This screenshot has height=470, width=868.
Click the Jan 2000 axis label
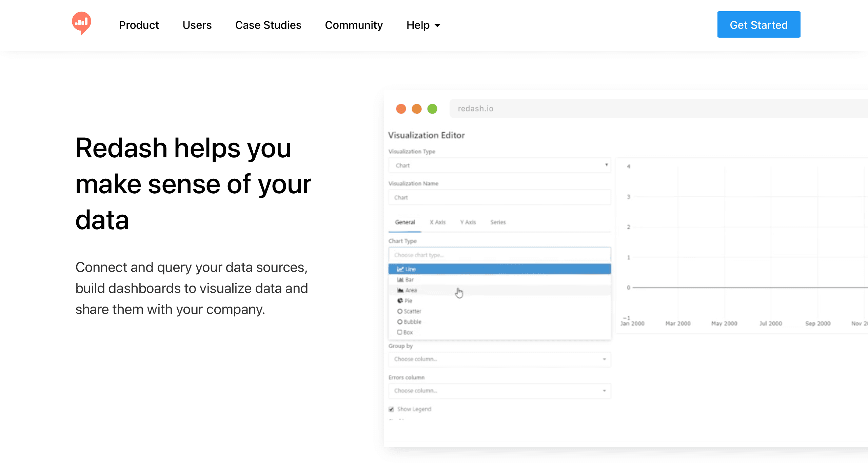632,324
